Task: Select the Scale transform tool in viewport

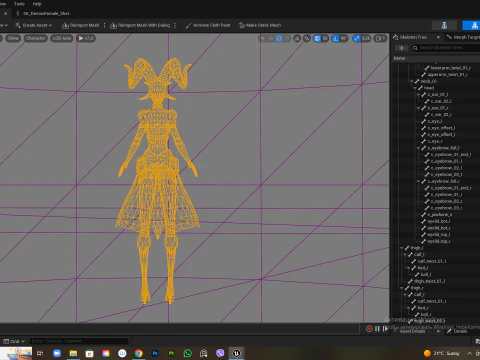Action: tap(287, 38)
